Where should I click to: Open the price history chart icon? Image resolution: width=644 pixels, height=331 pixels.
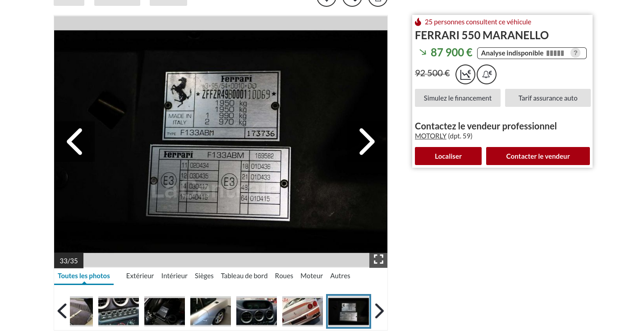pyautogui.click(x=465, y=74)
